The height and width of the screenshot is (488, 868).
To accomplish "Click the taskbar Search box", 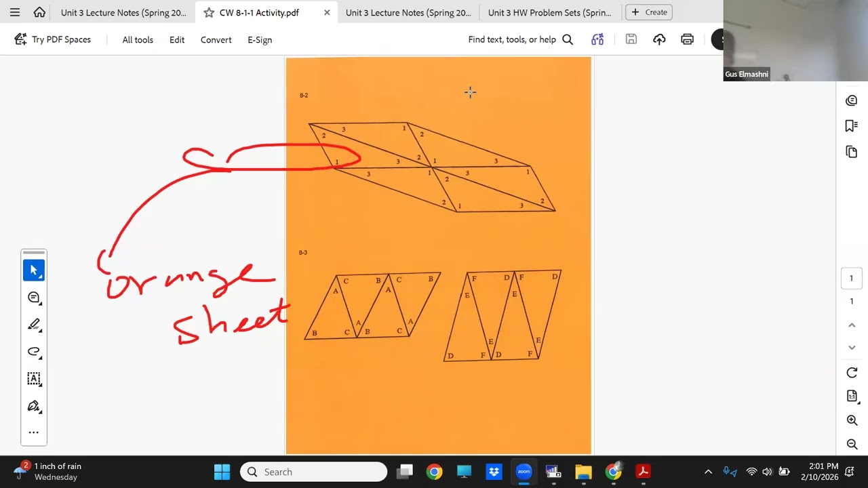I will click(x=313, y=472).
